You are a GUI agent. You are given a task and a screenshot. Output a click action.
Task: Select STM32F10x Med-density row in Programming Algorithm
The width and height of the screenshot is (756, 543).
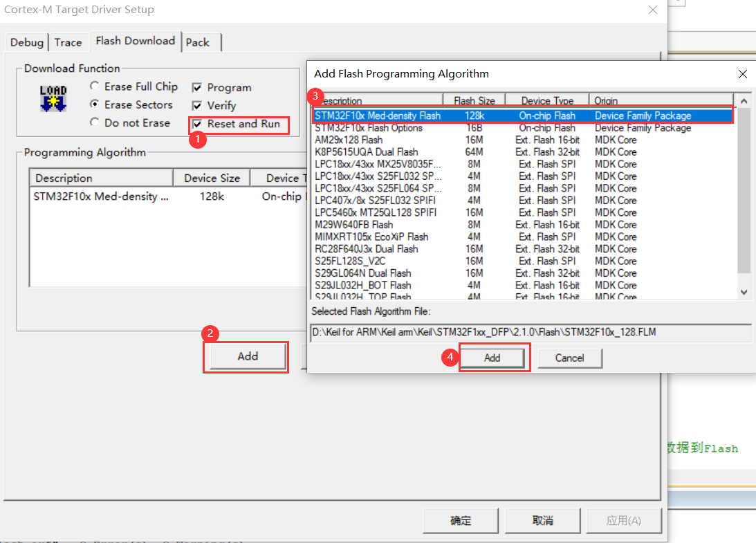coord(168,196)
